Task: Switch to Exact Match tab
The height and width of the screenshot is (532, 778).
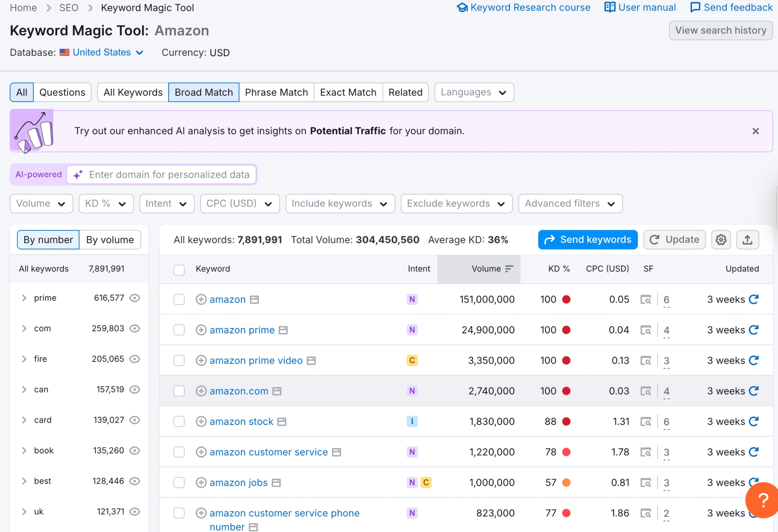Action: 348,92
